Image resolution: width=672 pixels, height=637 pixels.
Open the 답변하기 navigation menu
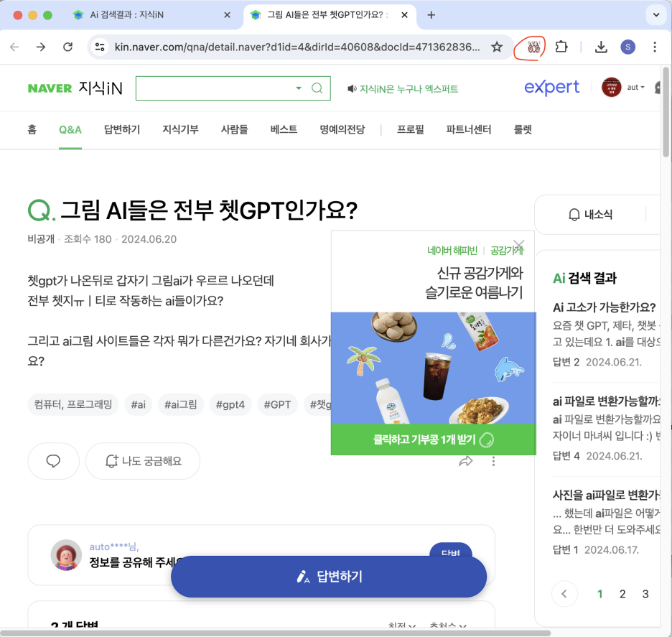(x=122, y=129)
